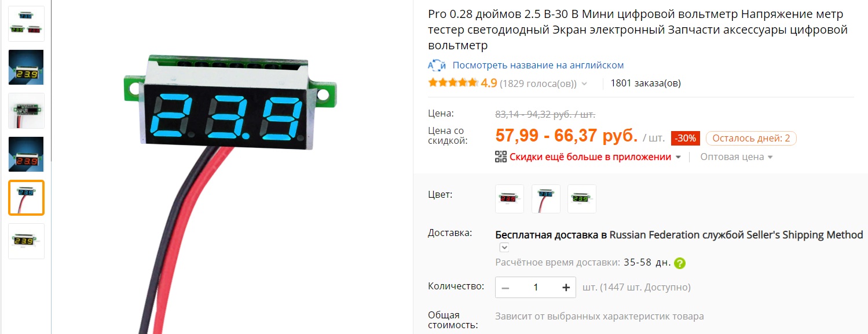868x334 pixels.
Task: Select the green display color option
Action: tap(582, 199)
